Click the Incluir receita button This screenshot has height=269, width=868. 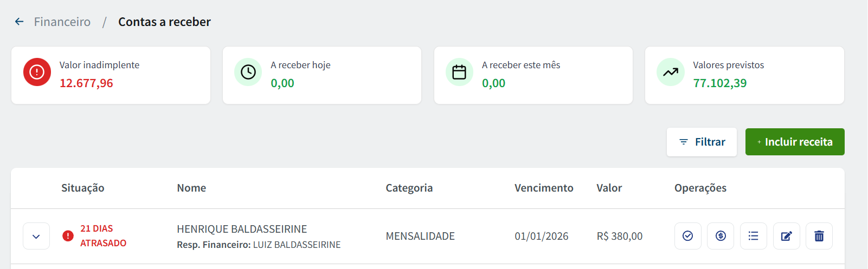coord(795,142)
